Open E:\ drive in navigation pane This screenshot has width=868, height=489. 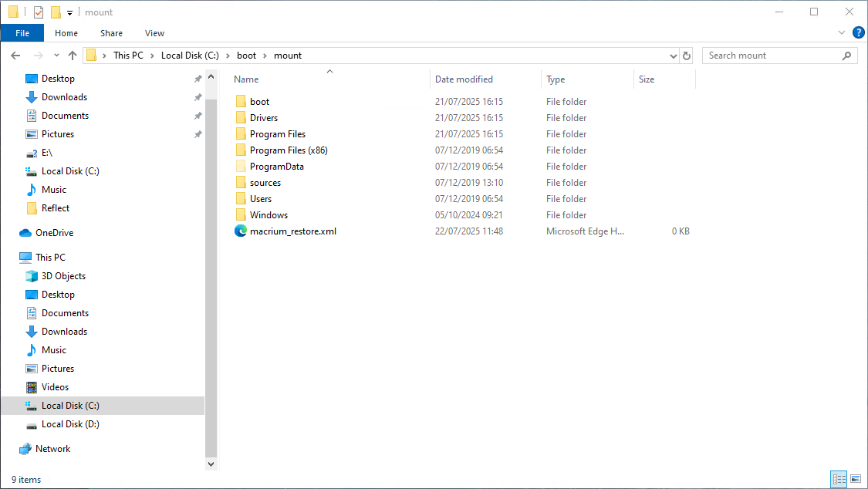coord(46,153)
